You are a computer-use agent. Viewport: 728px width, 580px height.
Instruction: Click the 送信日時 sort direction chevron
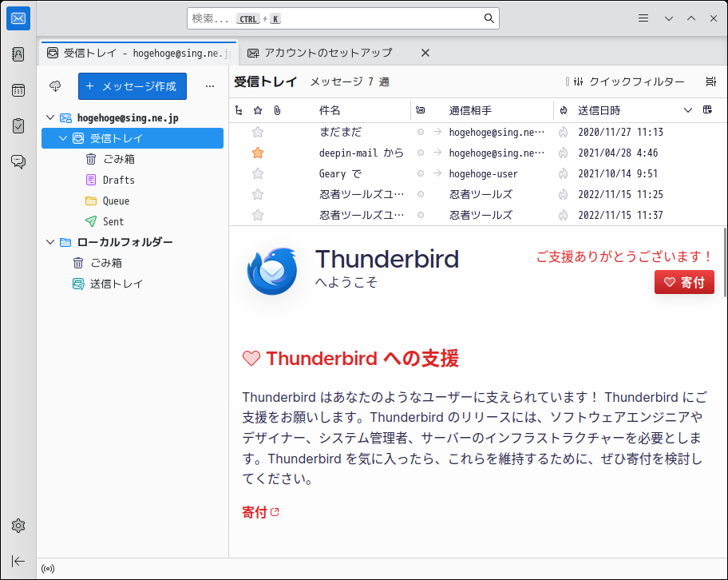(x=688, y=110)
